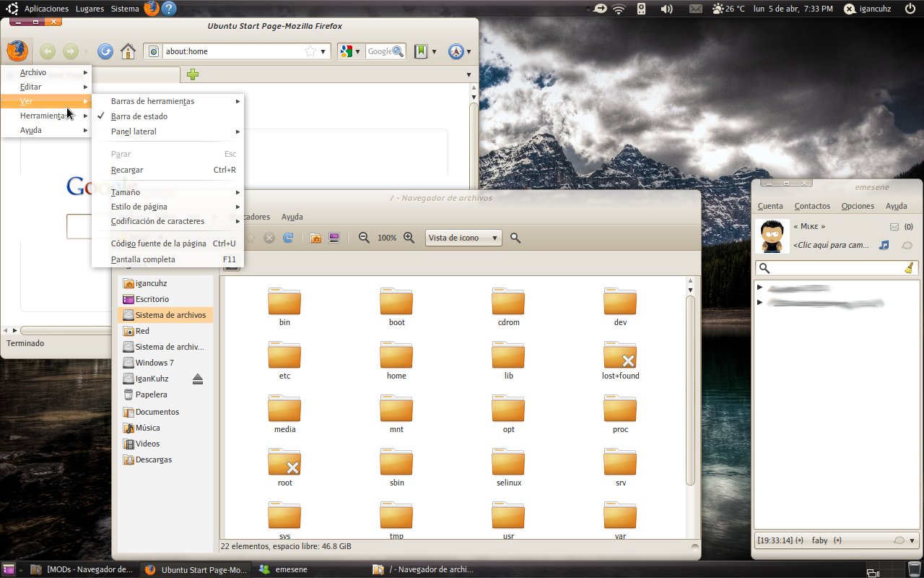
Task: Select Pantalla completa menu entry
Action: (167, 259)
